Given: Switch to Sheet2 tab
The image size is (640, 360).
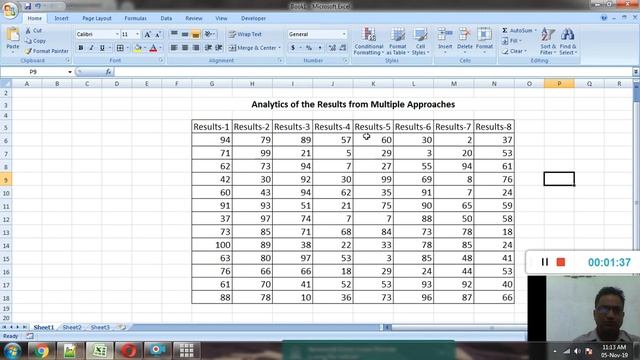Looking at the screenshot, I should tap(72, 327).
